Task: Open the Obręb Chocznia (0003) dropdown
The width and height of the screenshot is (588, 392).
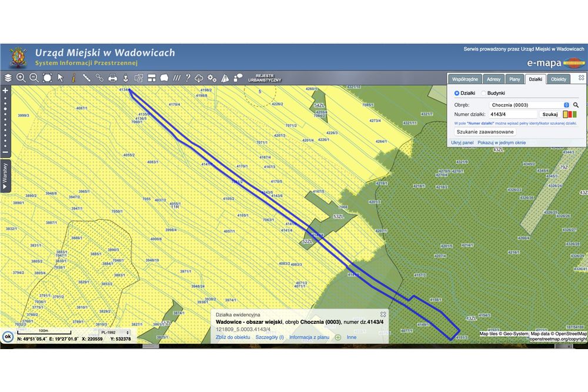Action: 529,105
